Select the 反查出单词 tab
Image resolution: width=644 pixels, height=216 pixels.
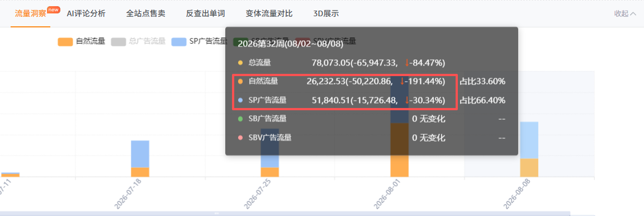click(x=205, y=13)
